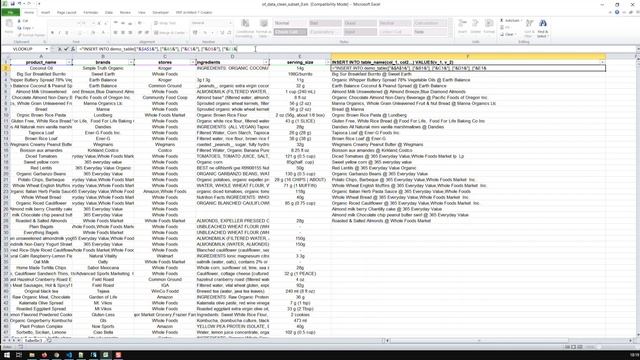The height and width of the screenshot is (360, 640).
Task: Open the brands column filter dropdown
Action: click(131, 62)
